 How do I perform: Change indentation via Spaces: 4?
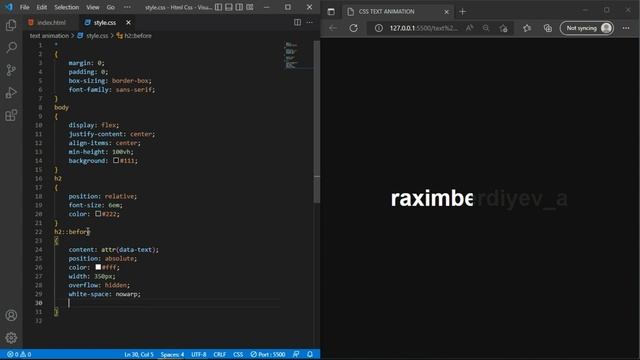172,354
